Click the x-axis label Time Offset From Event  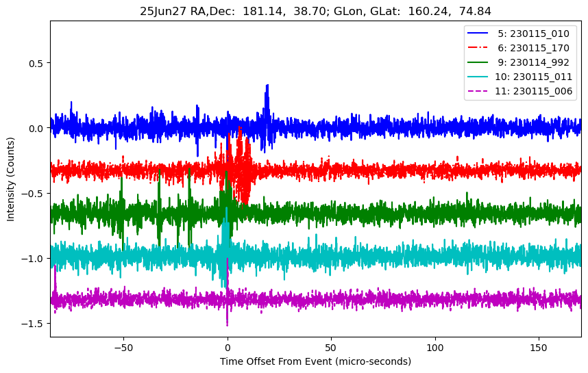pos(315,361)
